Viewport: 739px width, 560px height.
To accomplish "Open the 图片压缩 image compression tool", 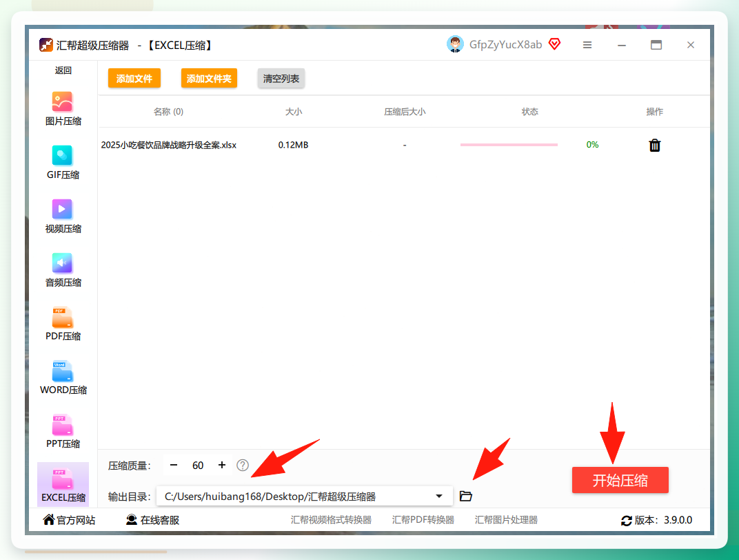I will pos(63,109).
